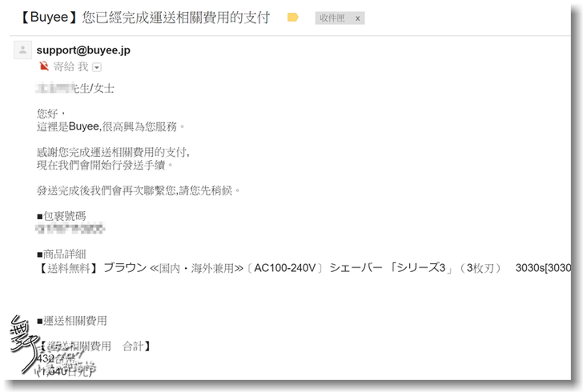Click the 收件匣 inbox label
This screenshot has height=392, width=583.
pos(332,18)
